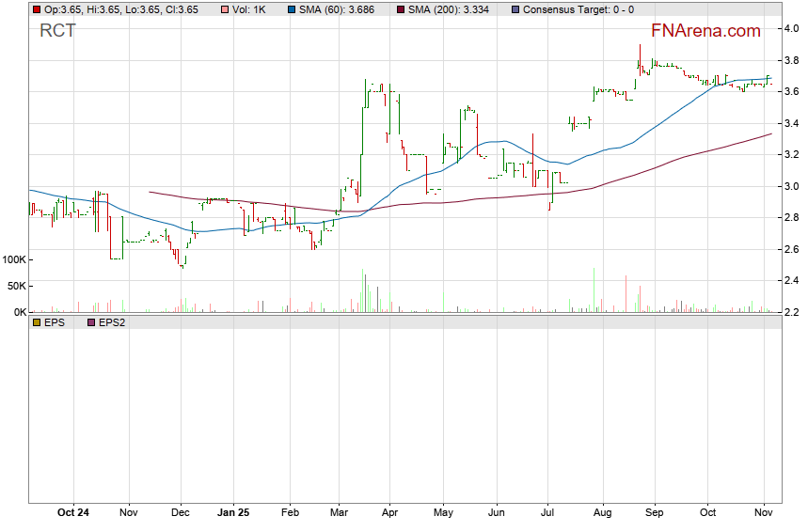Toggle the SMA (200) legend text

[x=452, y=9]
